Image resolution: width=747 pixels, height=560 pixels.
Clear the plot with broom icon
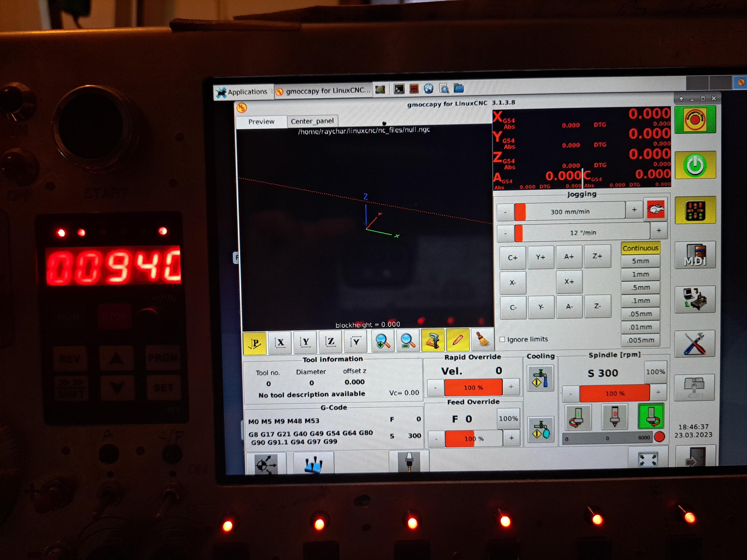click(x=482, y=339)
